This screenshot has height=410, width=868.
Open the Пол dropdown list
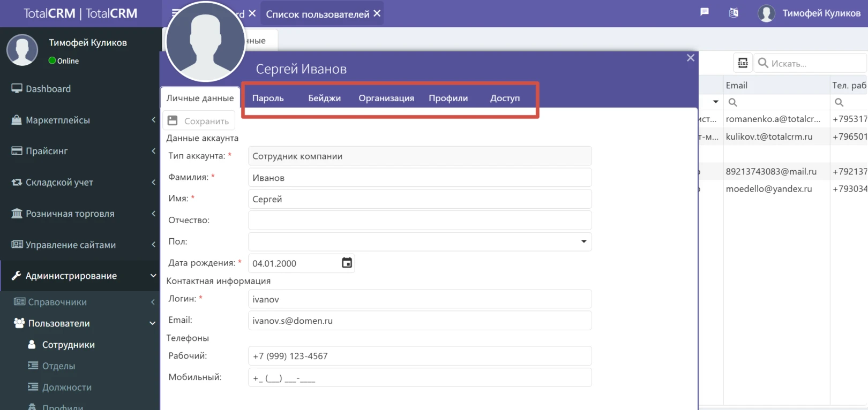(583, 241)
